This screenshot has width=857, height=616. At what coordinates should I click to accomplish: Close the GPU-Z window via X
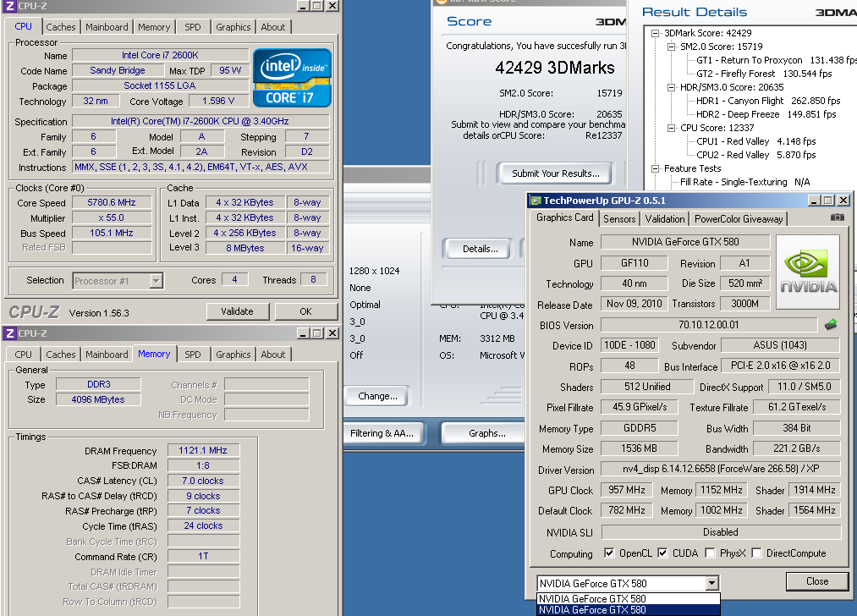point(843,201)
